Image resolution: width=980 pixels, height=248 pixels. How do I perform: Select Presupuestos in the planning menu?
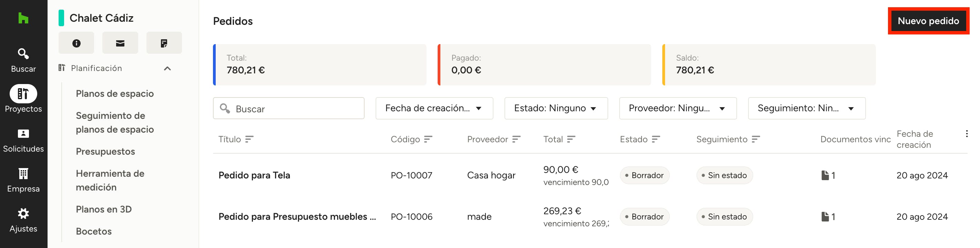coord(105,152)
